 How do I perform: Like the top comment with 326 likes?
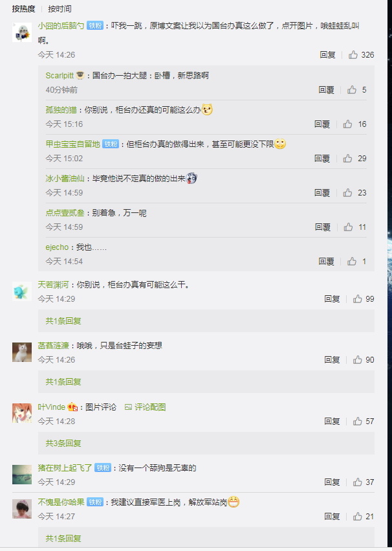[x=353, y=55]
